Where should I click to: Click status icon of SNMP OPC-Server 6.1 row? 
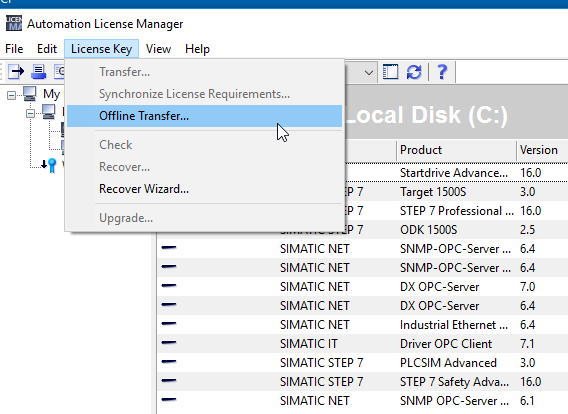[169, 400]
